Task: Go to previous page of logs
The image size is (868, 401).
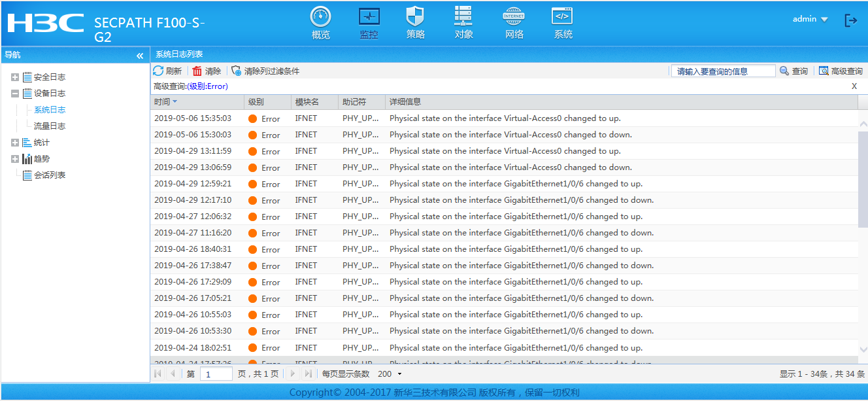Action: pyautogui.click(x=173, y=374)
